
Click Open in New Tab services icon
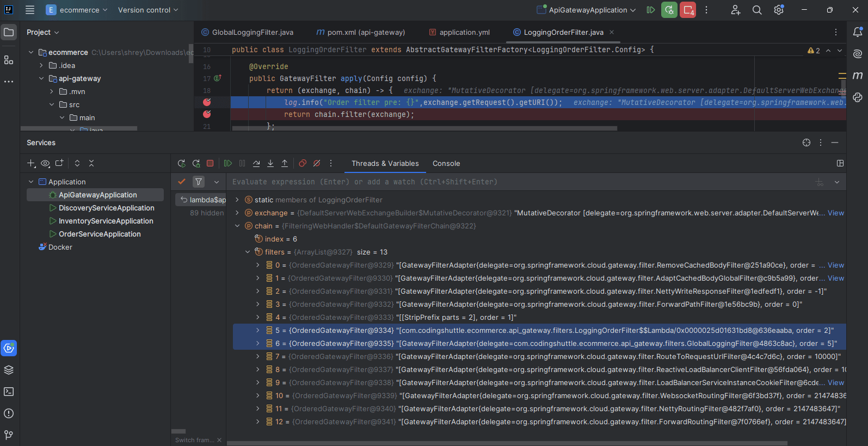59,163
